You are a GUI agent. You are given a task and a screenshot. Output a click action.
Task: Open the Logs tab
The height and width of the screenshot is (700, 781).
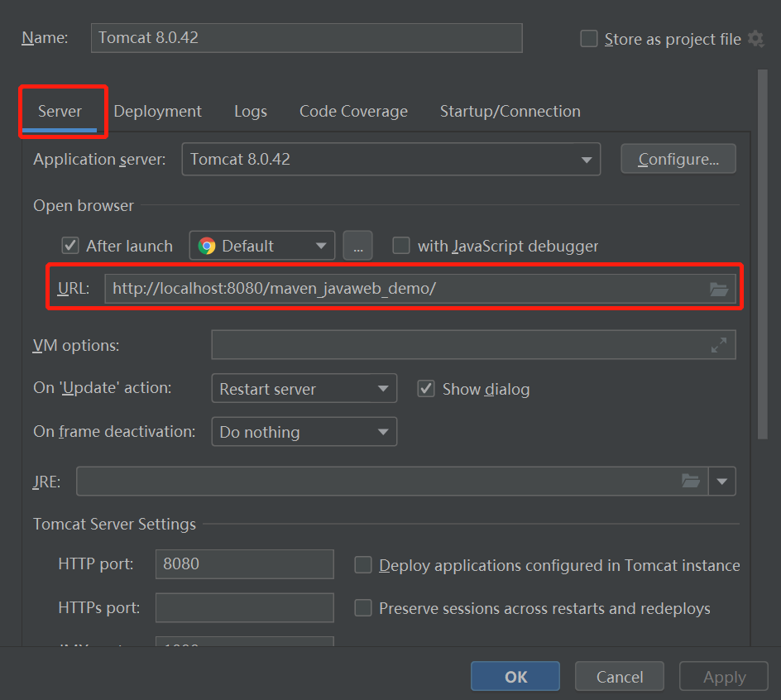251,111
